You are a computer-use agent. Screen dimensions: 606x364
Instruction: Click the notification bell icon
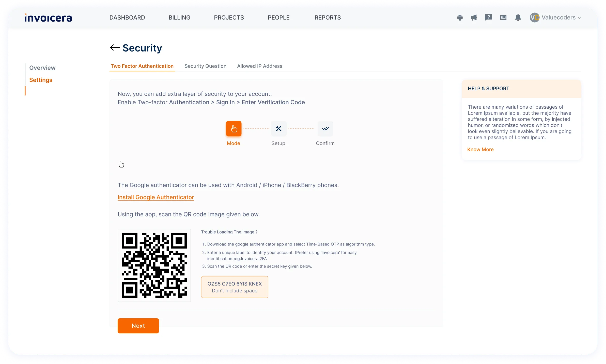coord(518,17)
